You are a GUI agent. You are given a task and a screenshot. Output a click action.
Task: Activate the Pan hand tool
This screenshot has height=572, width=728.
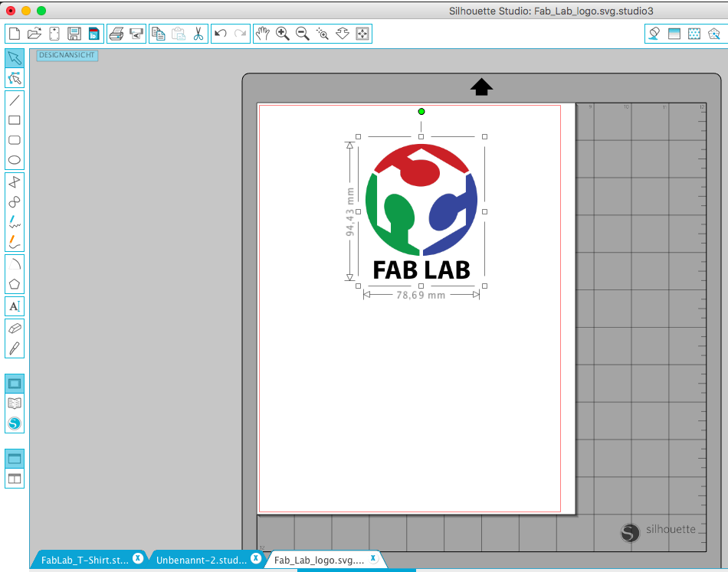click(x=262, y=34)
